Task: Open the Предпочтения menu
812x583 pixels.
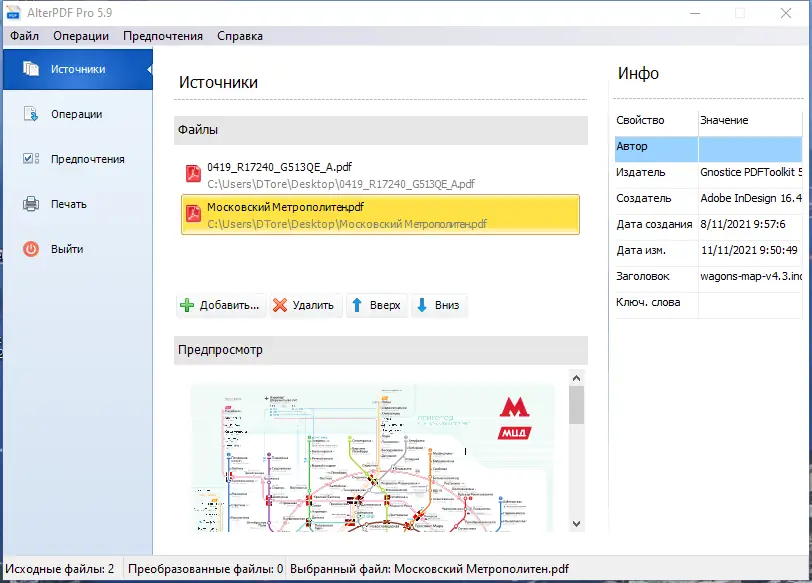Action: coord(163,36)
